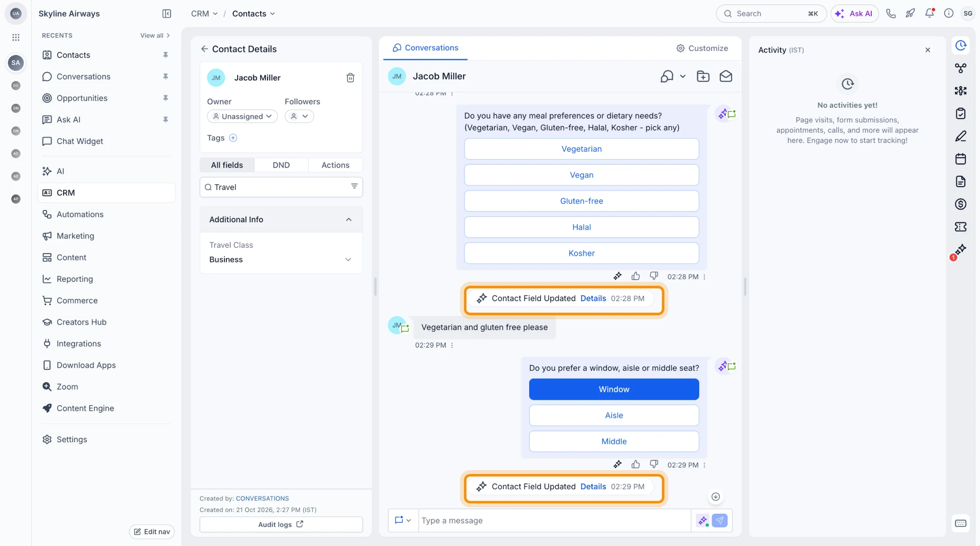Click the Aisle seat option
Screen dimensions: 980x546
[613, 415]
